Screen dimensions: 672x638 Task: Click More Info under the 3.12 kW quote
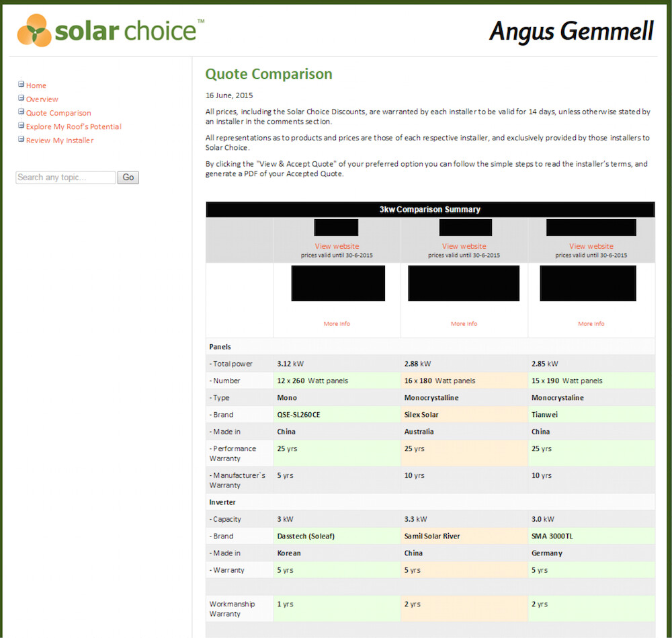337,324
